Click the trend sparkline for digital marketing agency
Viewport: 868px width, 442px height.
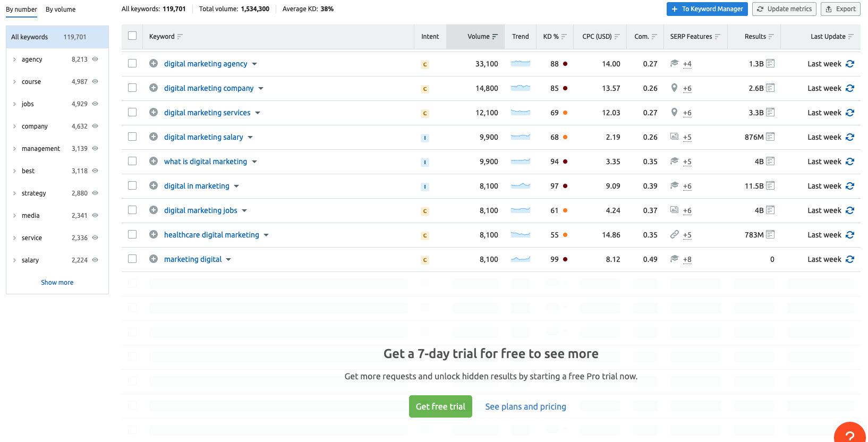(520, 64)
